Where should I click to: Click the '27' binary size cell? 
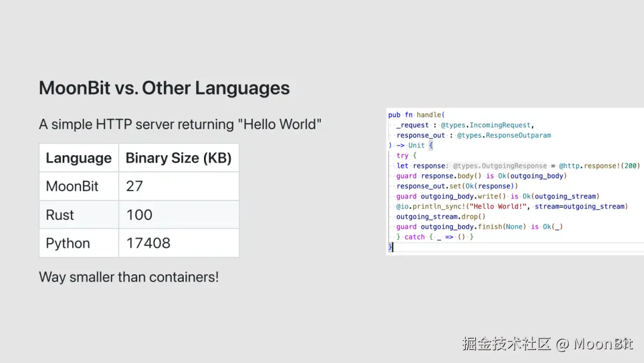[x=179, y=186]
